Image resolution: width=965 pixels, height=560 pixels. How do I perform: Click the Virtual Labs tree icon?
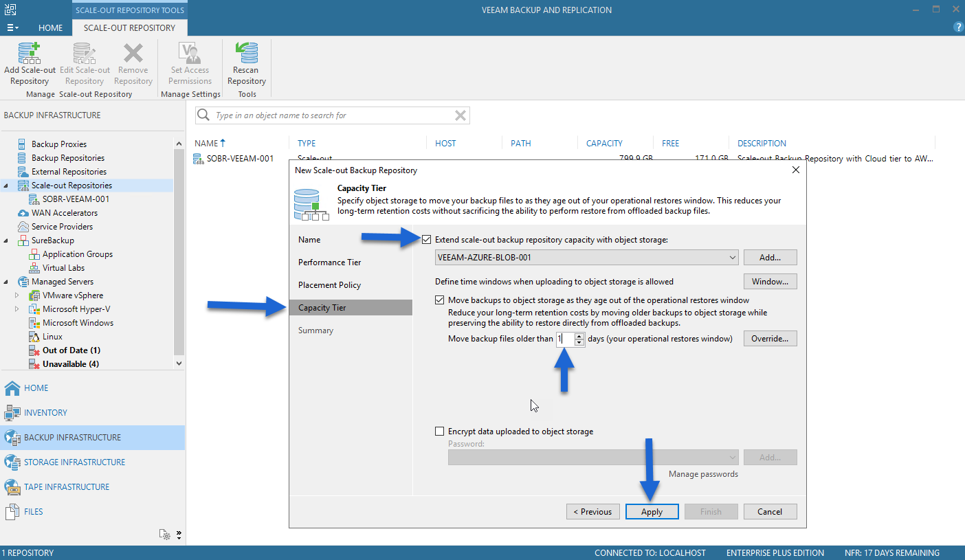coord(34,268)
